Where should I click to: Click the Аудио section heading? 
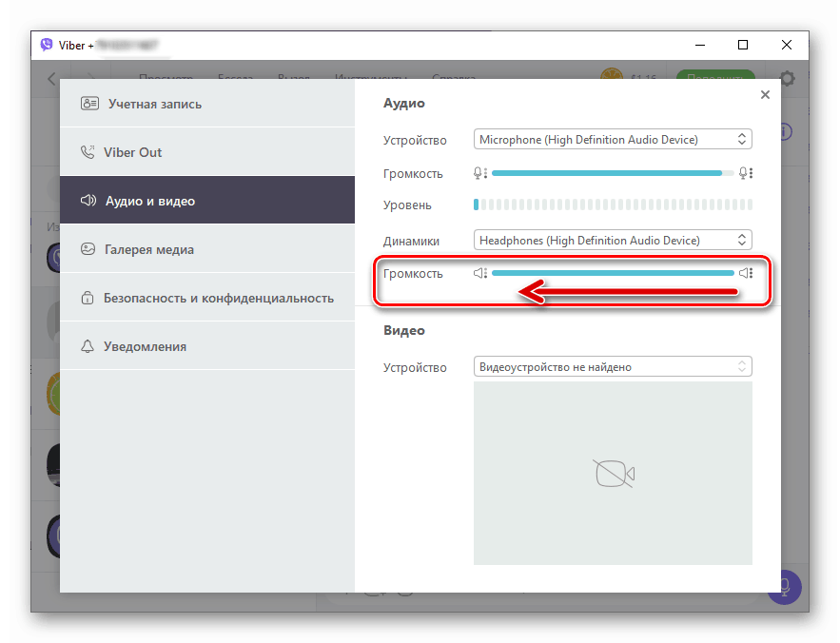404,104
